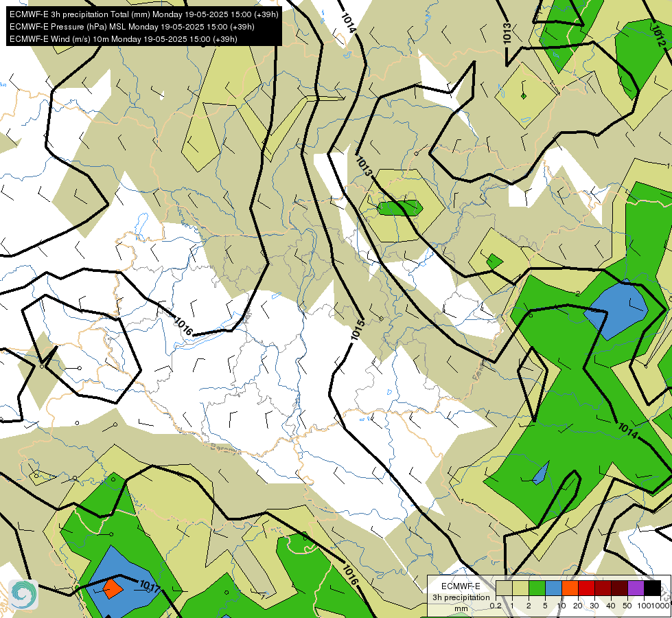Click the black 100–1000 mm legend swatch

(652, 588)
